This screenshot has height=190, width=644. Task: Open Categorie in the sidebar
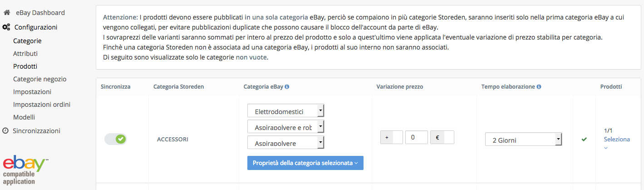click(x=27, y=41)
